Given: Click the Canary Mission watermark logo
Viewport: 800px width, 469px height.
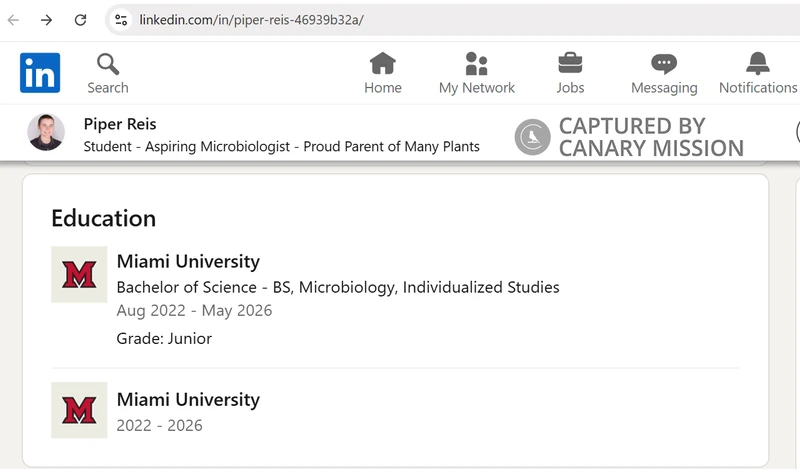Looking at the screenshot, I should coord(532,137).
